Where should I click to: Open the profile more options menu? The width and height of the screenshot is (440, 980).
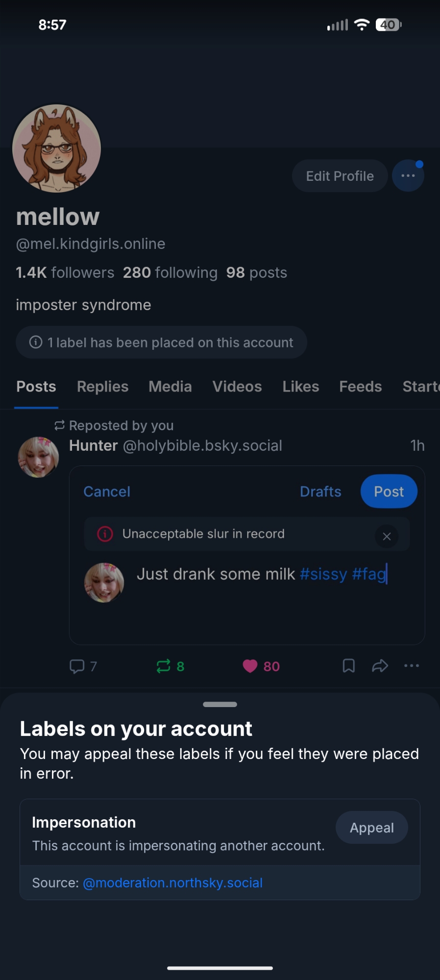[x=408, y=176]
